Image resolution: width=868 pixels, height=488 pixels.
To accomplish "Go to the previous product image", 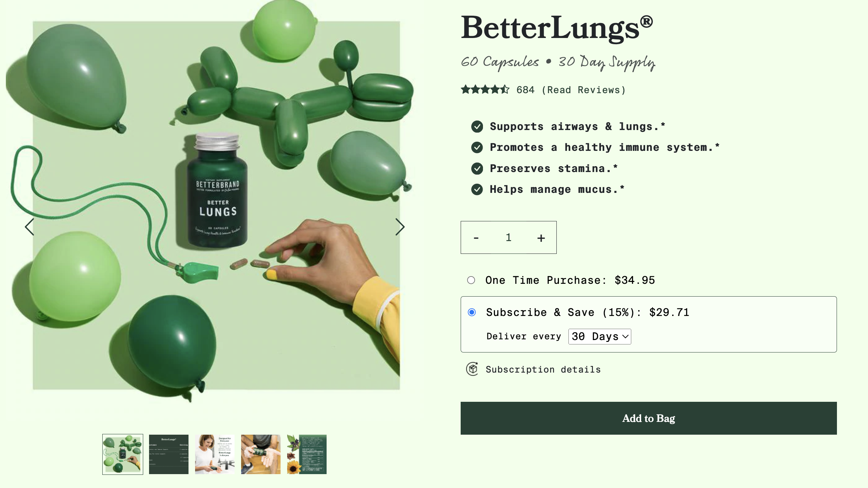I will coord(30,227).
